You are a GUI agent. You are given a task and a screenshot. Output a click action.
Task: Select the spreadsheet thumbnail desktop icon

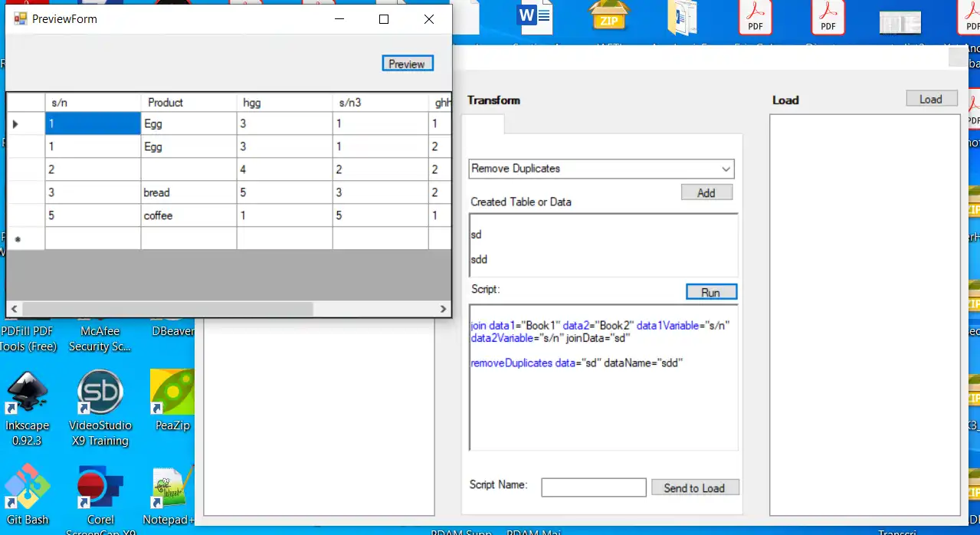(x=900, y=22)
